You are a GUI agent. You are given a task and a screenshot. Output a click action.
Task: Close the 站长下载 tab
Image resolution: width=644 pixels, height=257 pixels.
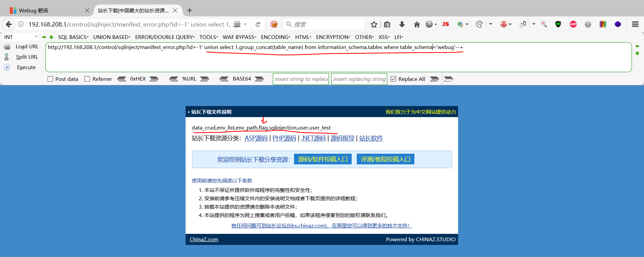point(175,10)
